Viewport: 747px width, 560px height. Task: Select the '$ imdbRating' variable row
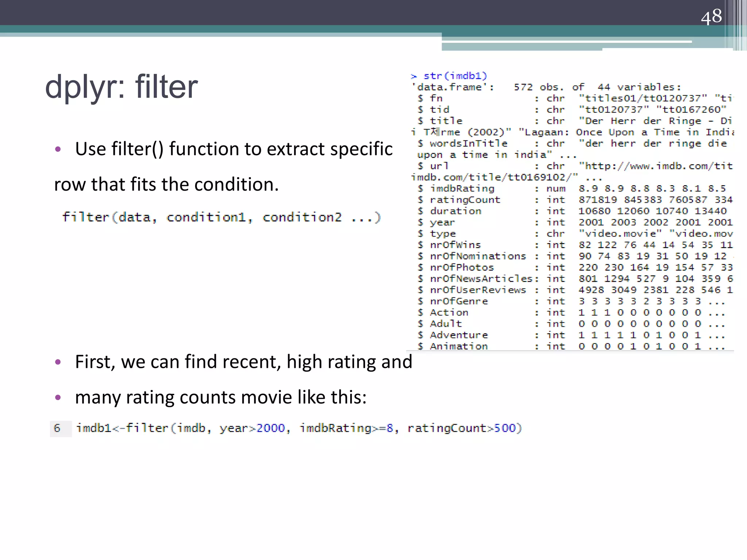(x=572, y=189)
